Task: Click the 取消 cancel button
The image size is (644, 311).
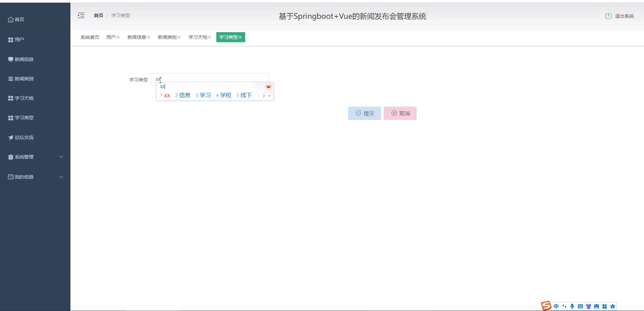Action: tap(400, 113)
